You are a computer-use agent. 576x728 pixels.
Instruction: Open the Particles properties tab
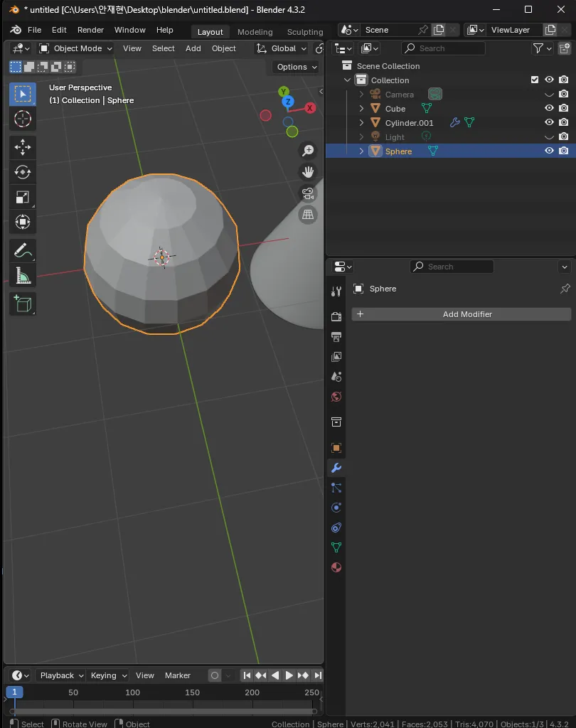[336, 488]
